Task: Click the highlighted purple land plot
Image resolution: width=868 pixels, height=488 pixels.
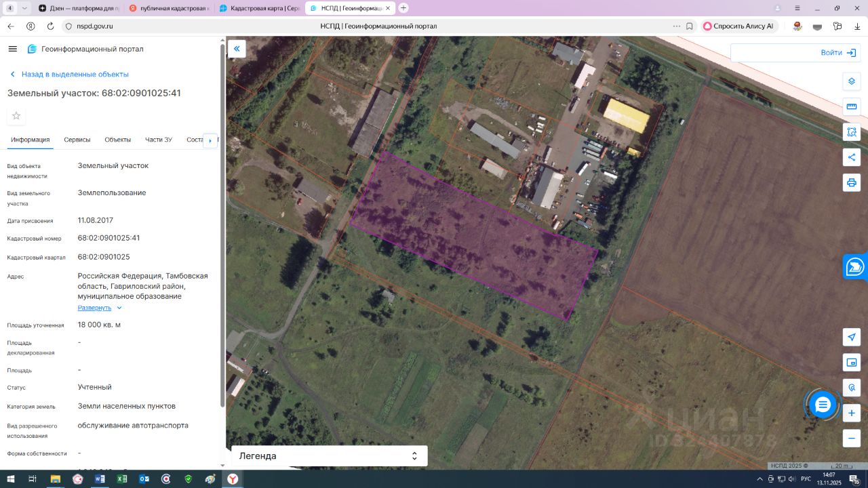Action: pyautogui.click(x=473, y=236)
